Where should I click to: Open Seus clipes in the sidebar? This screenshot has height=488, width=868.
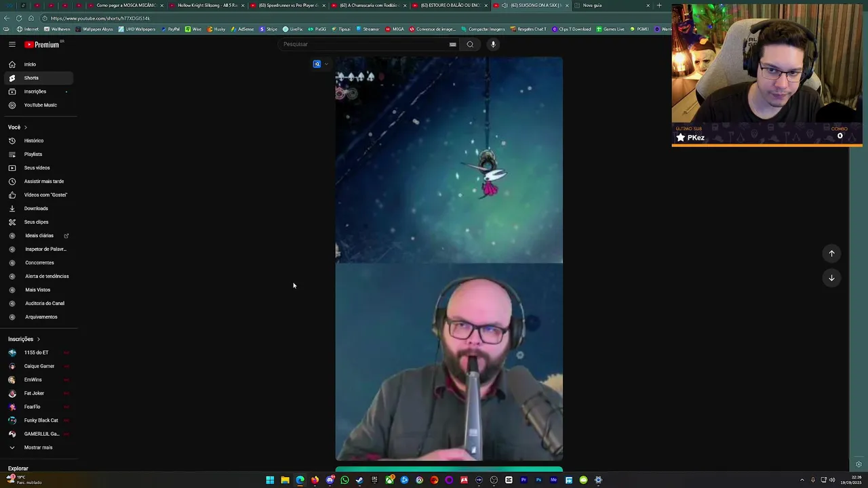point(37,222)
